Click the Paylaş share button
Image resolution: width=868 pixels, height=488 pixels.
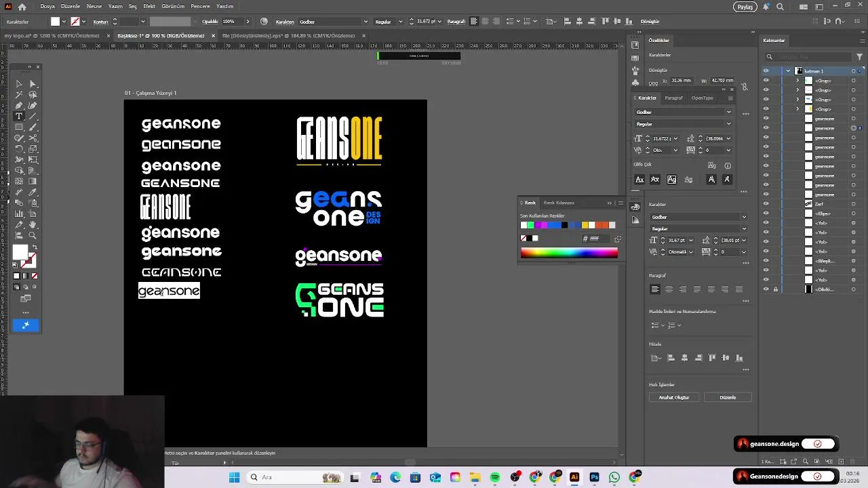click(x=745, y=7)
